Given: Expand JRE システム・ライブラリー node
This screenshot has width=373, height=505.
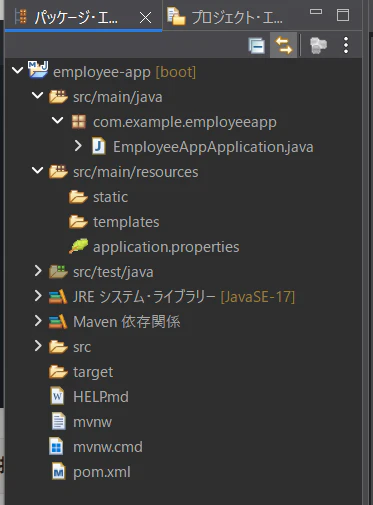Looking at the screenshot, I should [38, 296].
